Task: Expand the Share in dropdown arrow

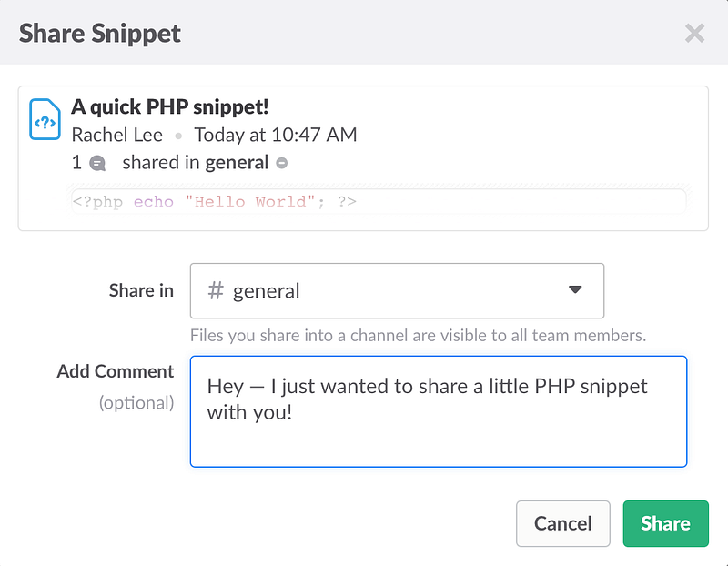Action: point(574,290)
